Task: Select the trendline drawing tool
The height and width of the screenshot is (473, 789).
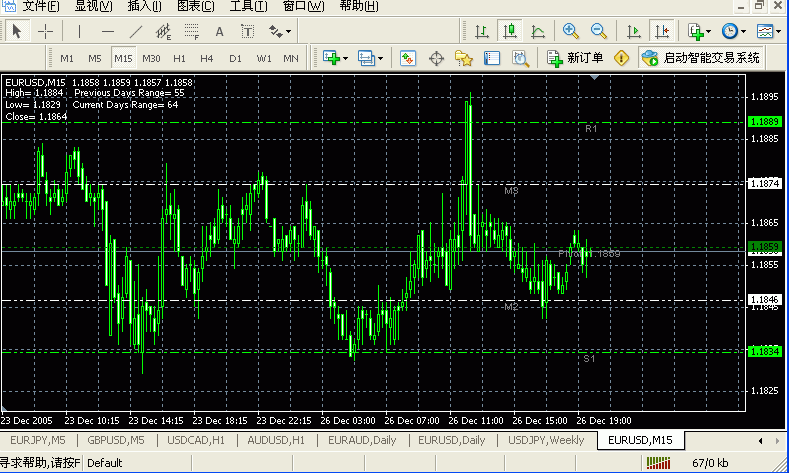Action: pyautogui.click(x=134, y=31)
